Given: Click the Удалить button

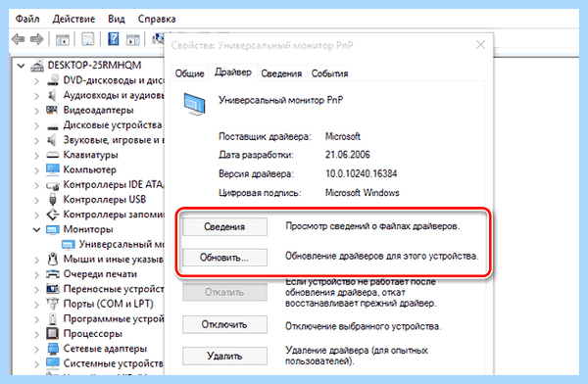Looking at the screenshot, I should coord(224,356).
